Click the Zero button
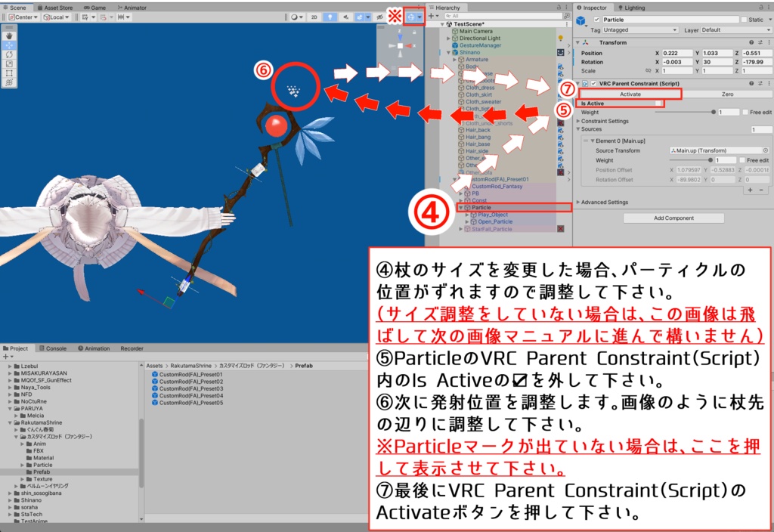Image resolution: width=774 pixels, height=532 pixels. pyautogui.click(x=727, y=94)
